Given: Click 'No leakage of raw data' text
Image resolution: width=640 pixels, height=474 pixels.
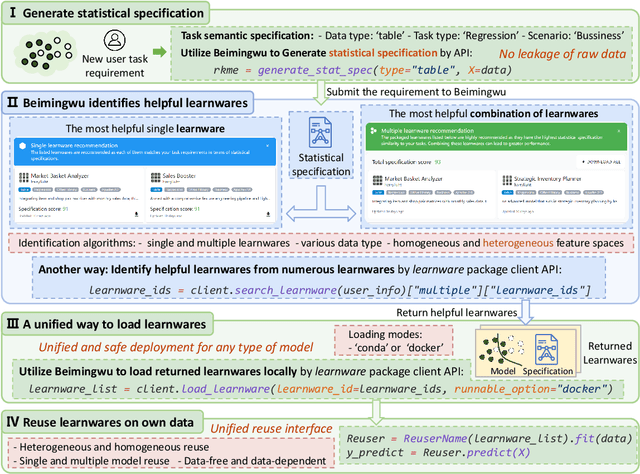Looking at the screenshot, I should click(x=562, y=54).
